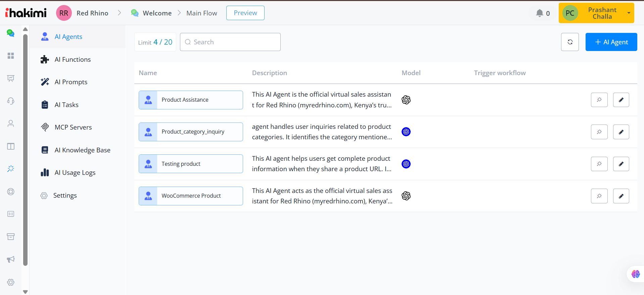Select AI Agents in the side menu
This screenshot has height=295, width=644.
pos(78,37)
